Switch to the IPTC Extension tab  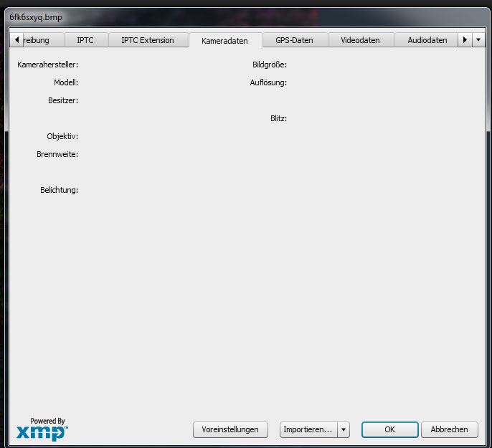(x=148, y=40)
